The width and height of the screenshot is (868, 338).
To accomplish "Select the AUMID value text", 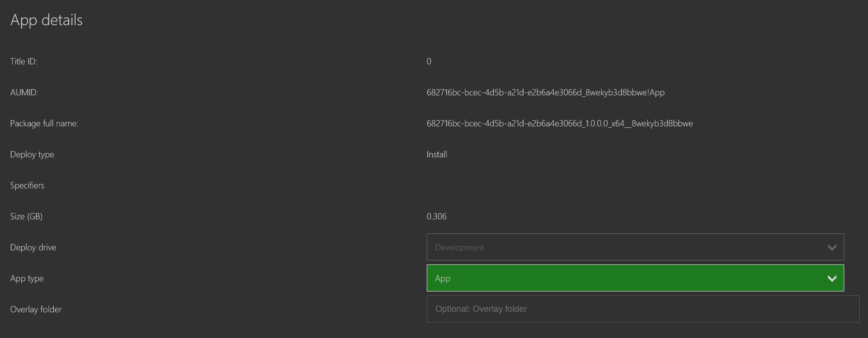I will 545,92.
